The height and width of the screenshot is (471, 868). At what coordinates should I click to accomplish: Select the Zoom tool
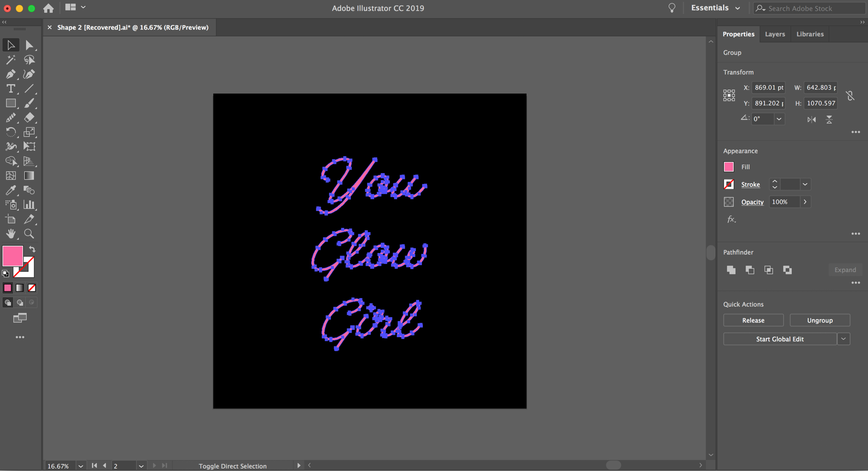click(29, 234)
